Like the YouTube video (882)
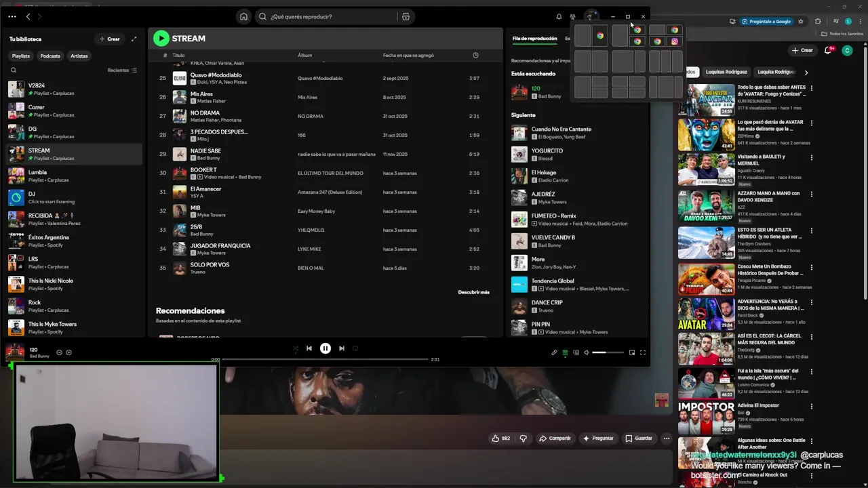The image size is (868, 488). point(501,439)
